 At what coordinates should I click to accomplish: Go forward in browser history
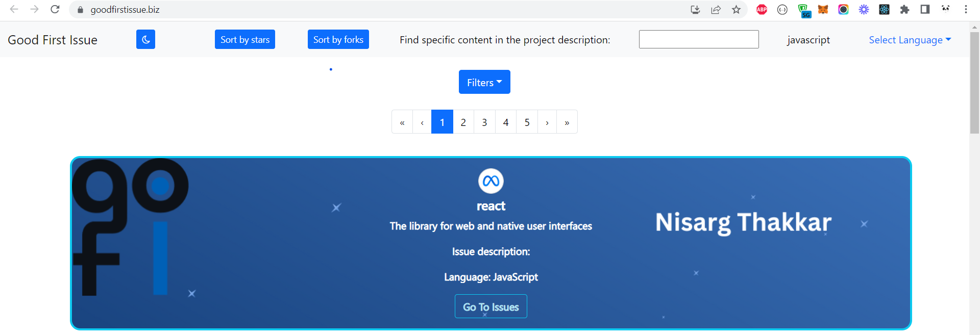click(x=34, y=9)
